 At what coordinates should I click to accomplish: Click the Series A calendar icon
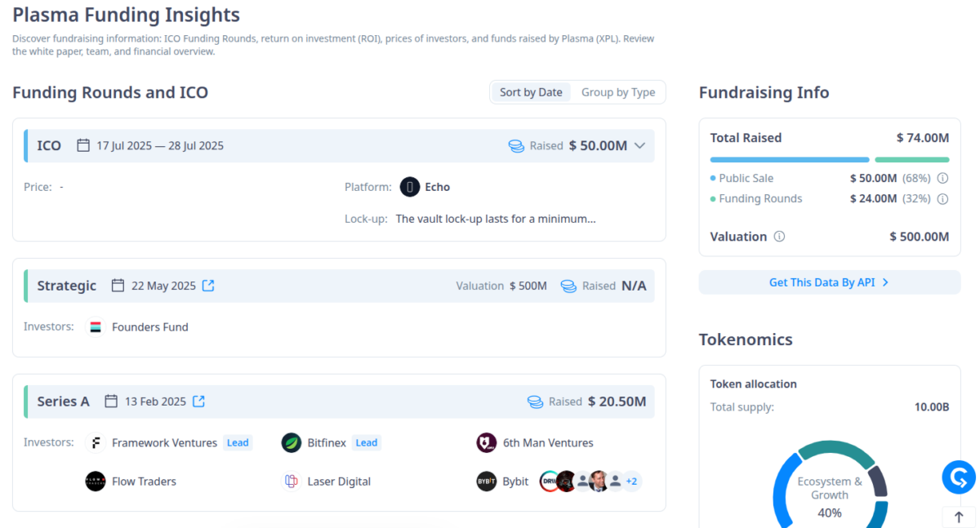[111, 402]
